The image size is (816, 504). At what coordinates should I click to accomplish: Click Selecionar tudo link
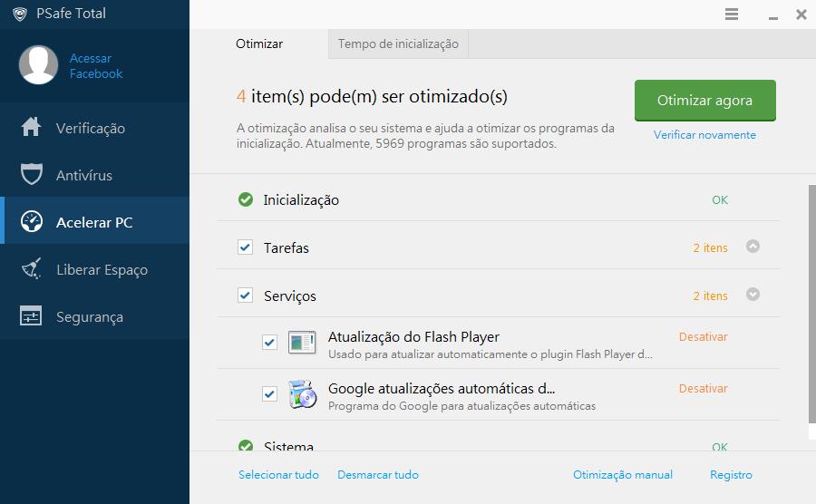[x=278, y=474]
